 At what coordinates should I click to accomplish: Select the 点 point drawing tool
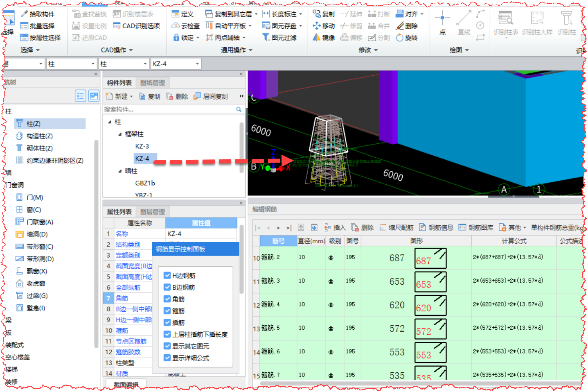coord(442,23)
